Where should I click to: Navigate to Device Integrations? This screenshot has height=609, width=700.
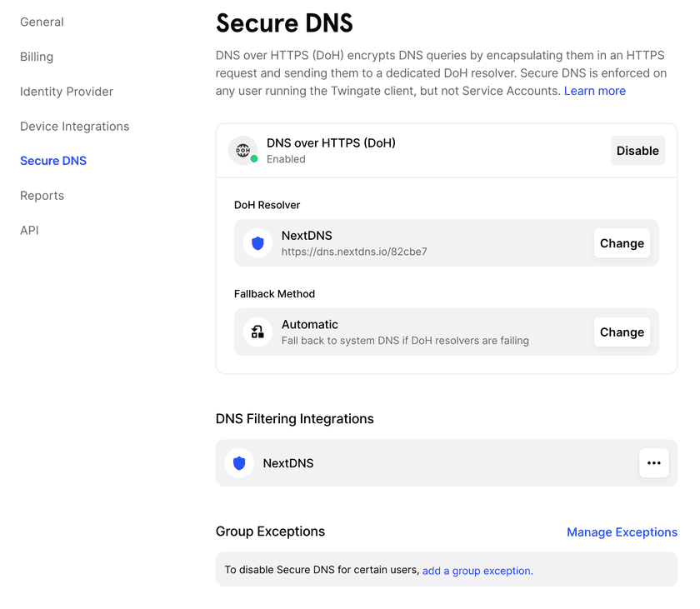[74, 127]
